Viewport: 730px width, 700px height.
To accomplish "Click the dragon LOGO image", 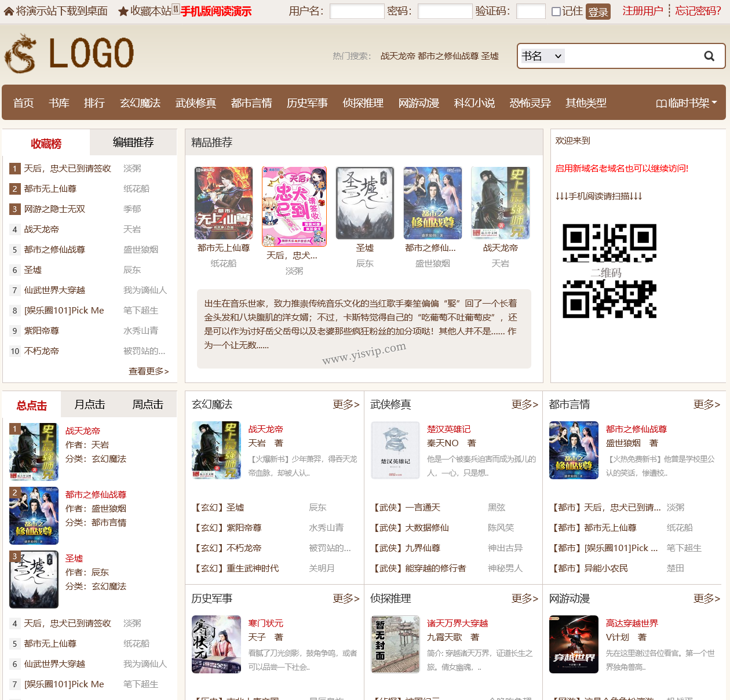I will click(x=69, y=54).
